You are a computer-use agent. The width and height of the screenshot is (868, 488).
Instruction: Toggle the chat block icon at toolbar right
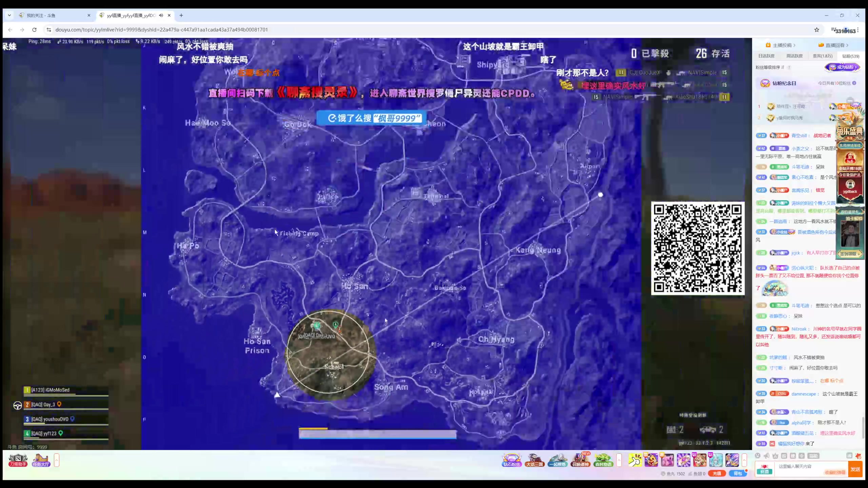858,456
